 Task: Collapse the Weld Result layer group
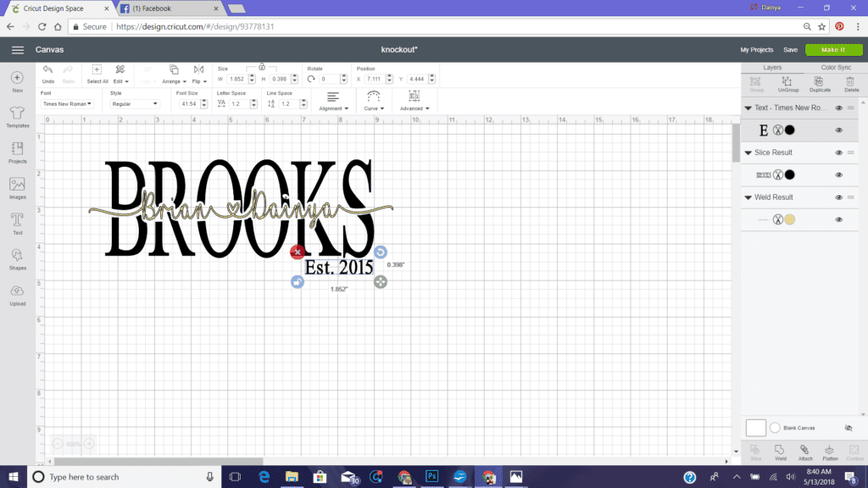point(748,197)
